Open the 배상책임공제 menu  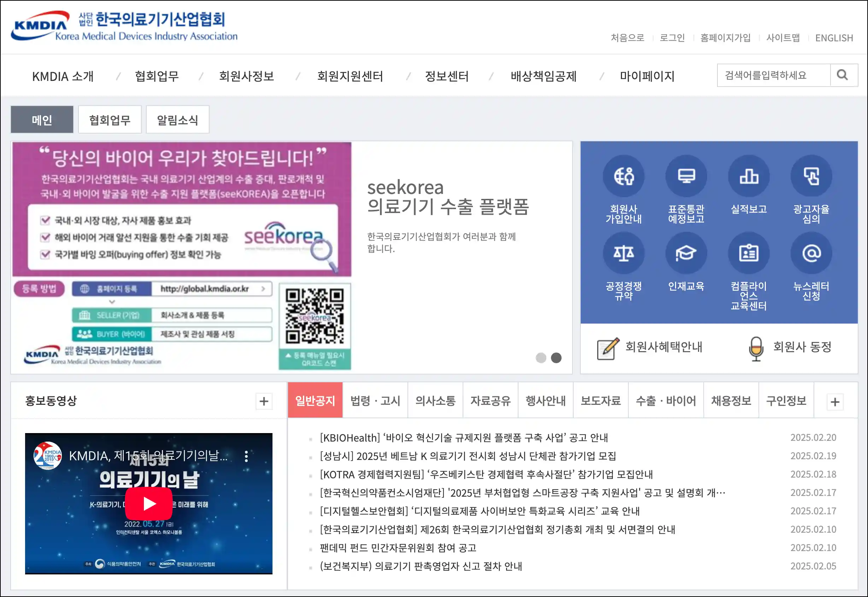pyautogui.click(x=543, y=76)
